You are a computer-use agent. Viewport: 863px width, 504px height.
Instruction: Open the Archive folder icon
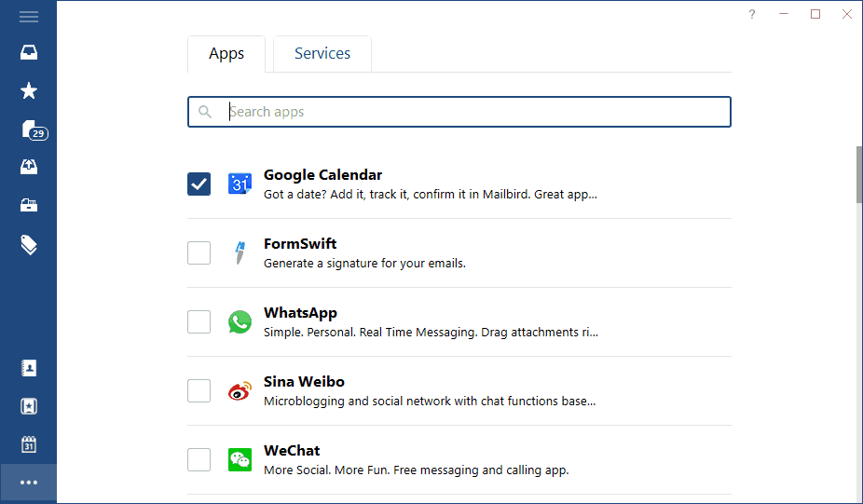(x=29, y=206)
